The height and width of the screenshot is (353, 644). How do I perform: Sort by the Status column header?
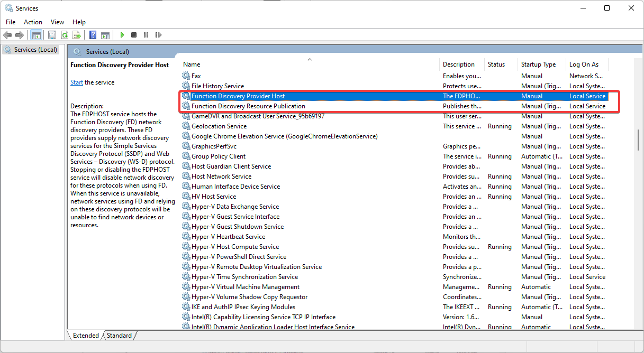click(x=501, y=64)
